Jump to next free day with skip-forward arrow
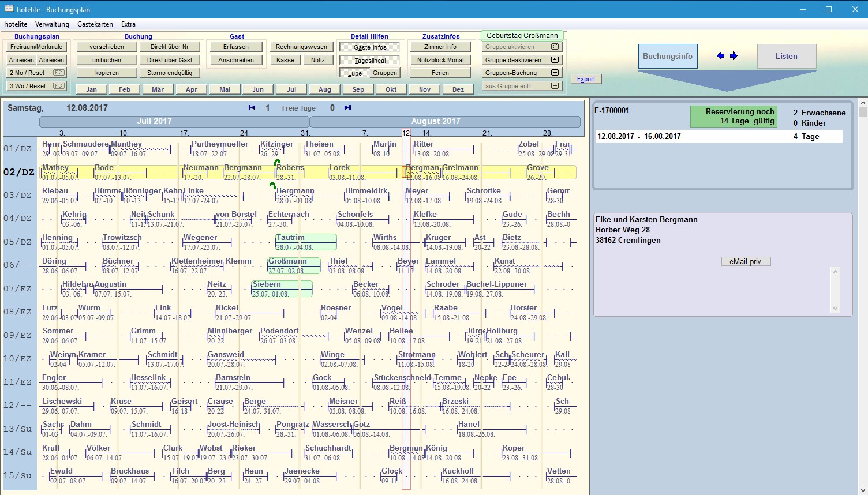 click(x=347, y=108)
